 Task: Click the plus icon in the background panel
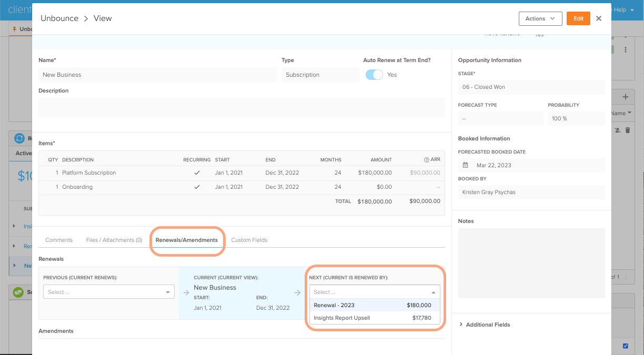click(x=626, y=97)
